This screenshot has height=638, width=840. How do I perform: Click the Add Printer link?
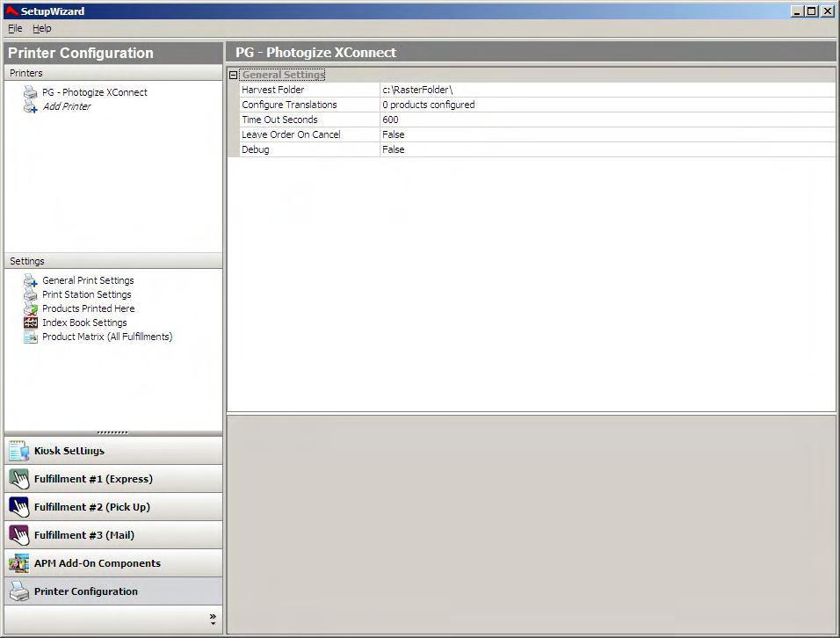(x=67, y=106)
